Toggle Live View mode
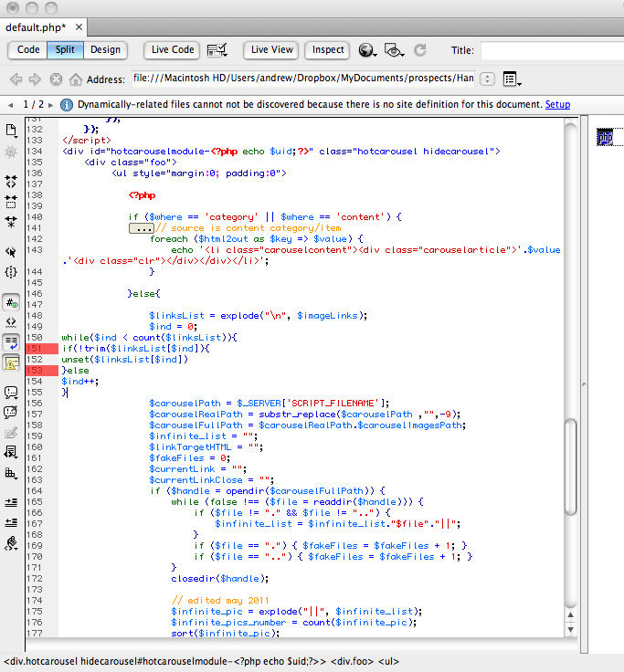 click(272, 49)
